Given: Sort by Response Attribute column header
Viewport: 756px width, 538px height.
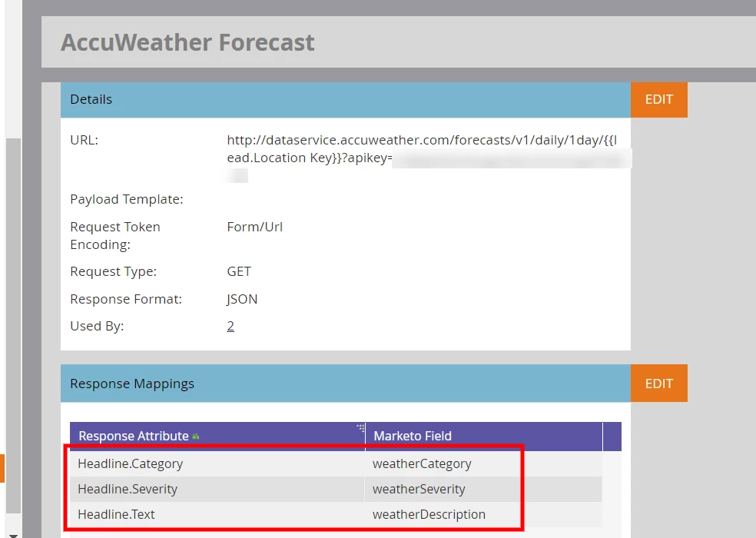Looking at the screenshot, I should (x=217, y=437).
